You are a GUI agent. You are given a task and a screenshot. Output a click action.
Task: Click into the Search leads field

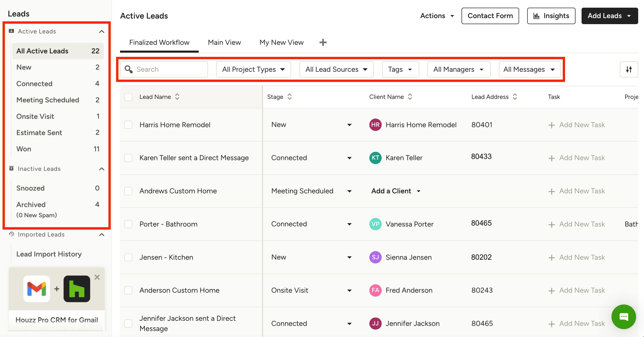click(170, 69)
